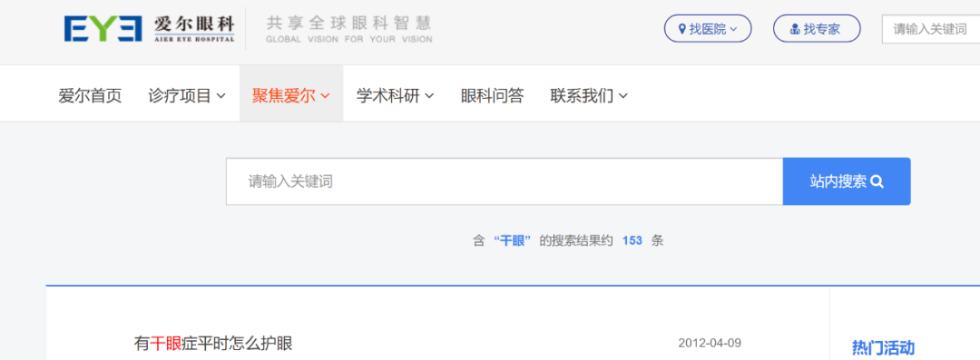Focus the header keyword search box
This screenshot has width=980, height=360.
pyautogui.click(x=931, y=29)
